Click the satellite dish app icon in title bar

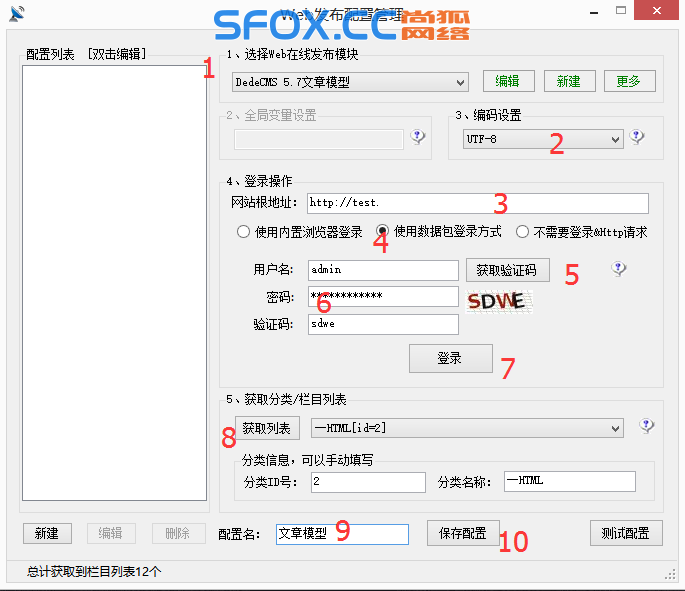point(17,13)
